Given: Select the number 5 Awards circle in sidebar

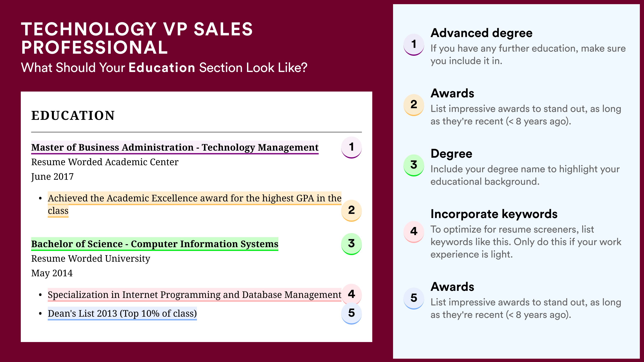Looking at the screenshot, I should pyautogui.click(x=414, y=298).
